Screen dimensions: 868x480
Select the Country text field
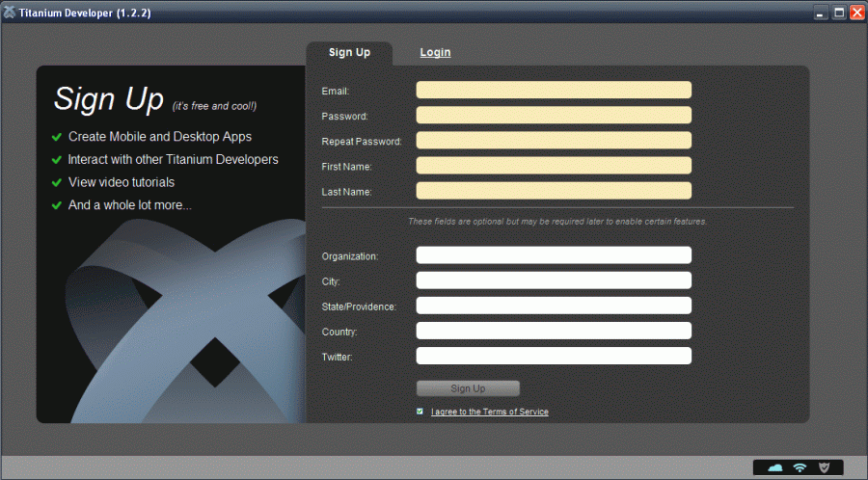tap(554, 331)
